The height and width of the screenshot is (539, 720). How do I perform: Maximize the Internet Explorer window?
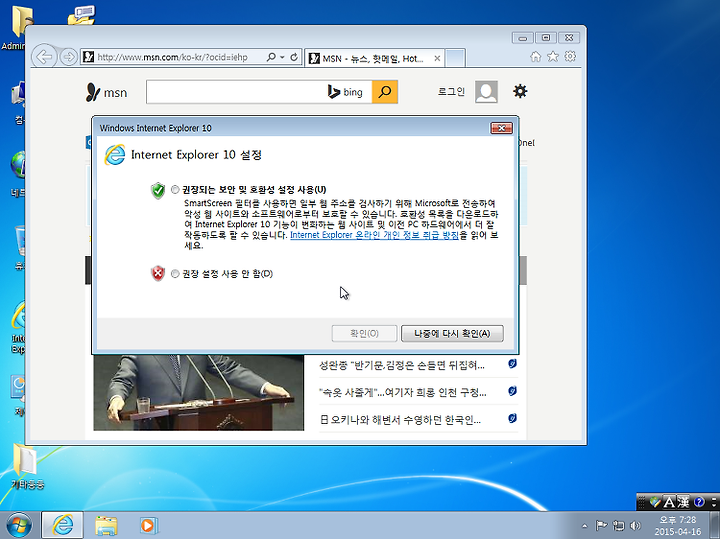pyautogui.click(x=546, y=38)
